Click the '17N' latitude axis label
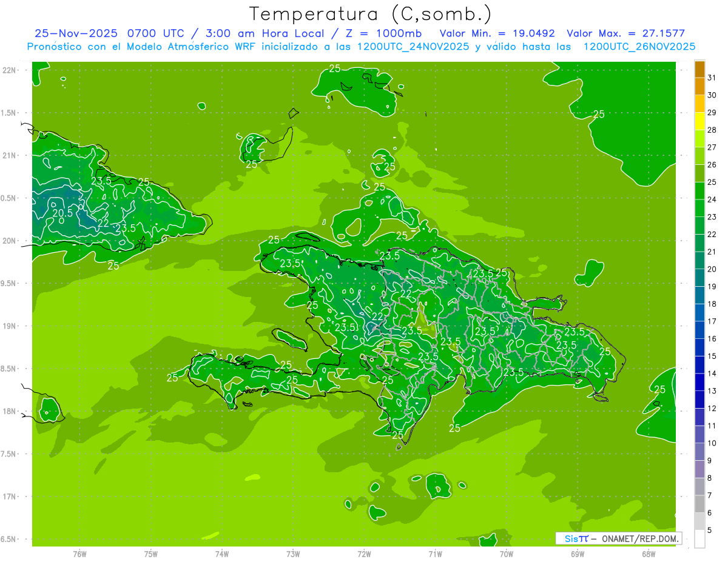The image size is (728, 562). coord(9,497)
